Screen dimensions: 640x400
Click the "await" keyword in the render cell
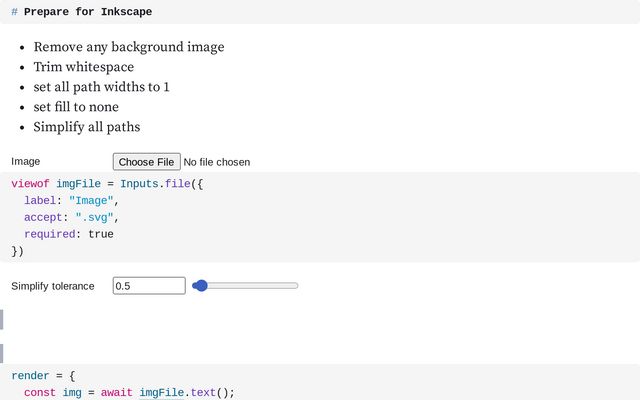tap(116, 393)
